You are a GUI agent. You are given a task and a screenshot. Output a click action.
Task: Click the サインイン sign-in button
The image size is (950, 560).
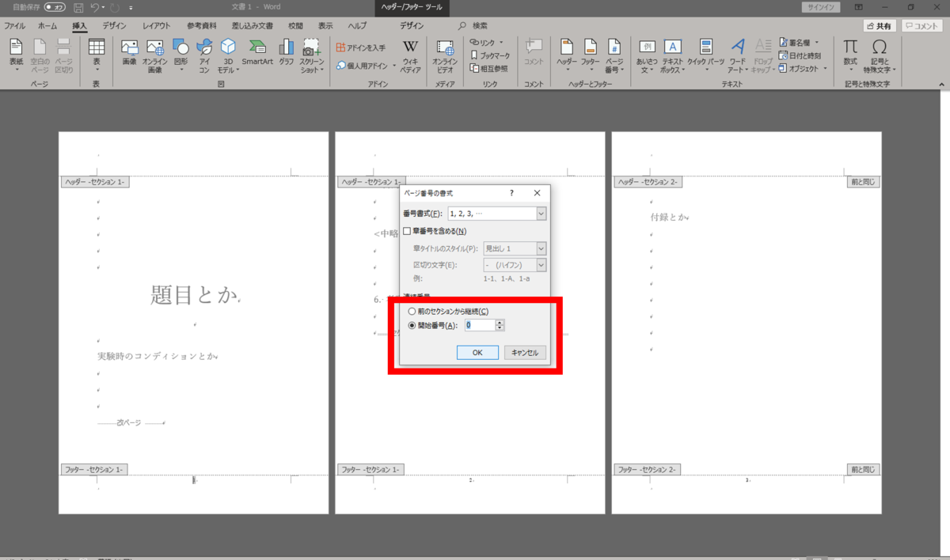pos(819,7)
